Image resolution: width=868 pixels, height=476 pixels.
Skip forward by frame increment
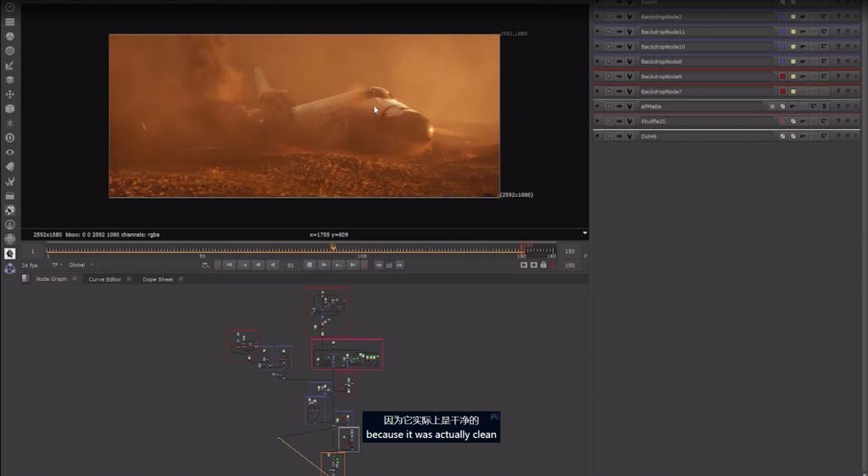pos(400,265)
